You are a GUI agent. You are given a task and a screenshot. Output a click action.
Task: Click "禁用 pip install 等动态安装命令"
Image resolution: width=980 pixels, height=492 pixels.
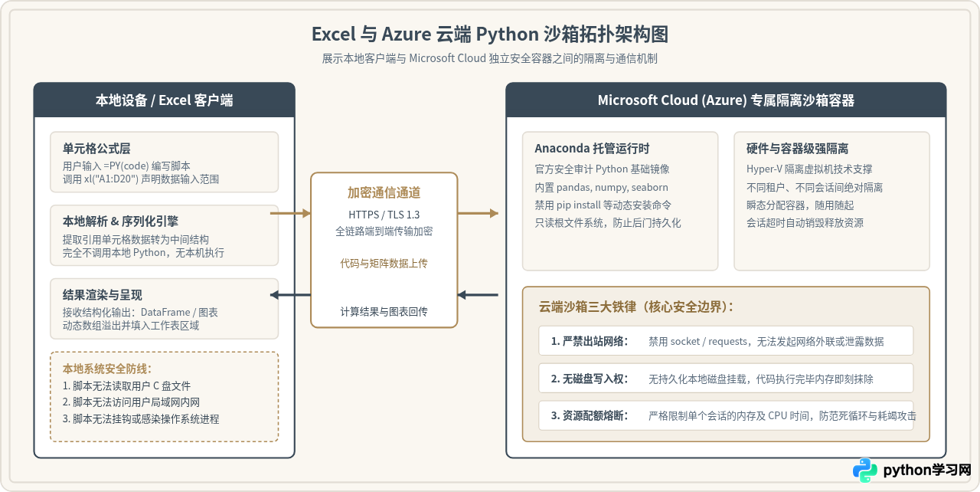605,205
